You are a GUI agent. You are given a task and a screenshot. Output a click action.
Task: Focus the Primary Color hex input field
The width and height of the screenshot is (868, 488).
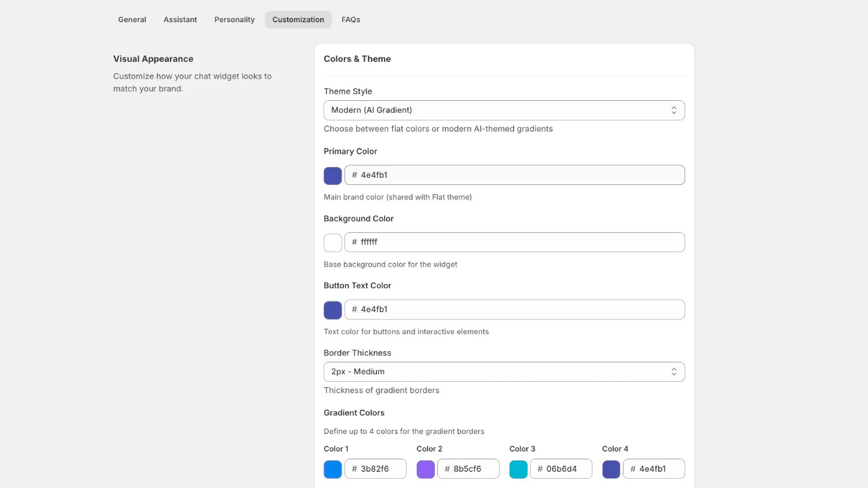514,175
